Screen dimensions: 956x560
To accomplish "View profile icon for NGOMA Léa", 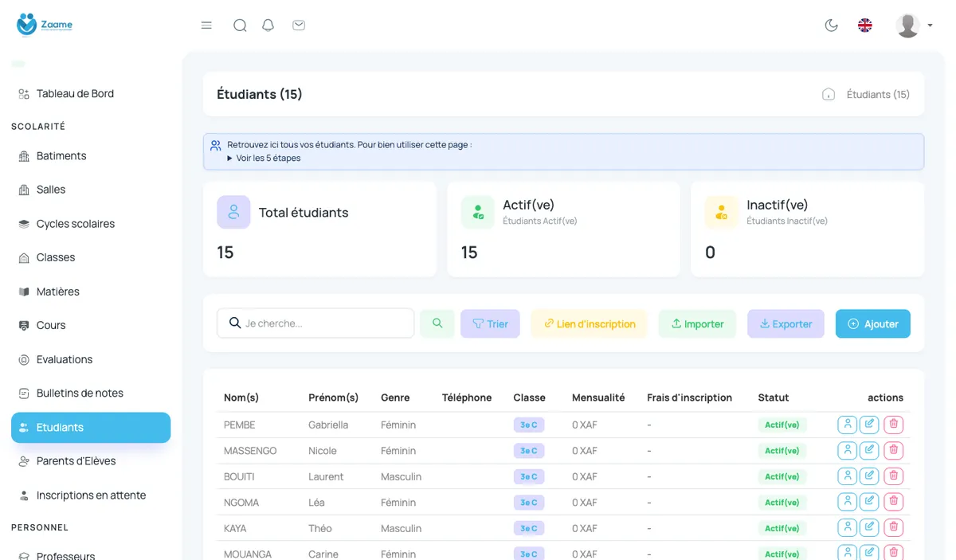I will (x=847, y=503).
